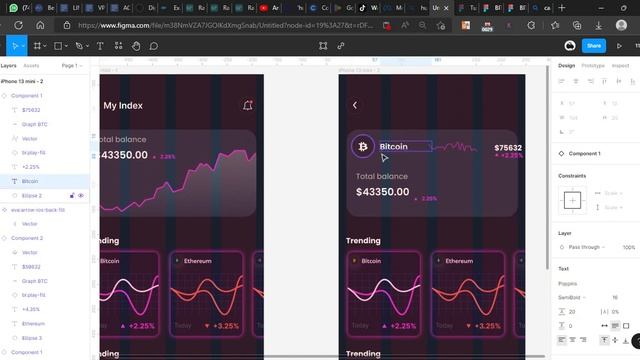The height and width of the screenshot is (360, 640).
Task: Click the layer opacity 100% field
Action: pos(629,247)
